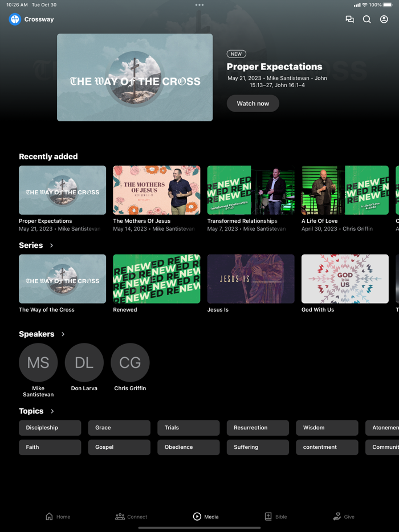
Task: Tap the Series heading text
Action: tap(31, 245)
